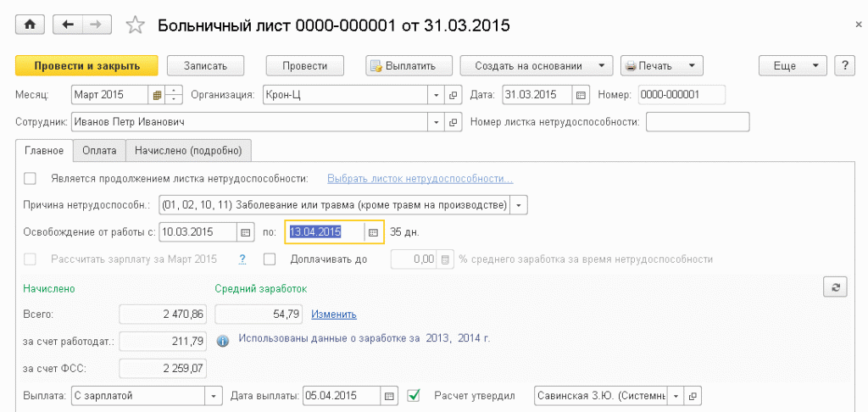This screenshot has width=868, height=412.
Task: Open calculator for Доплачивать до percent field
Action: (x=446, y=259)
